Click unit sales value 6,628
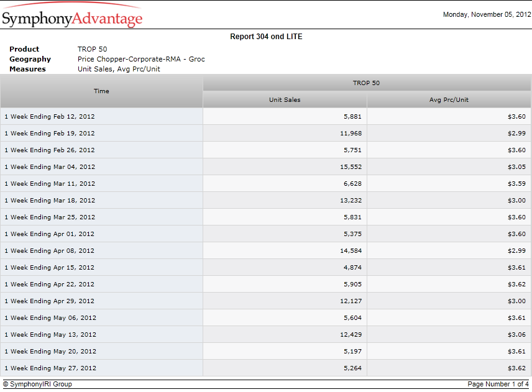 pos(352,184)
